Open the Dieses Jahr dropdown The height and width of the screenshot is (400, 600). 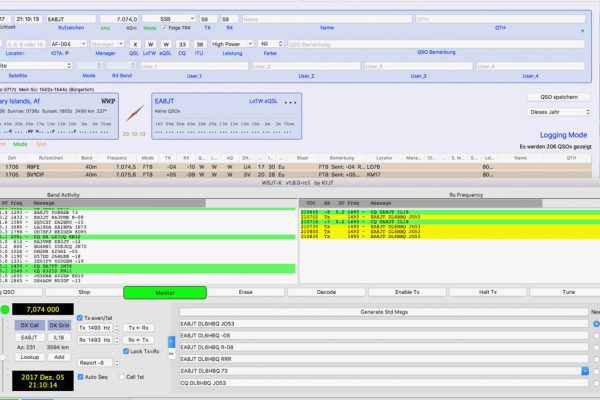point(559,112)
